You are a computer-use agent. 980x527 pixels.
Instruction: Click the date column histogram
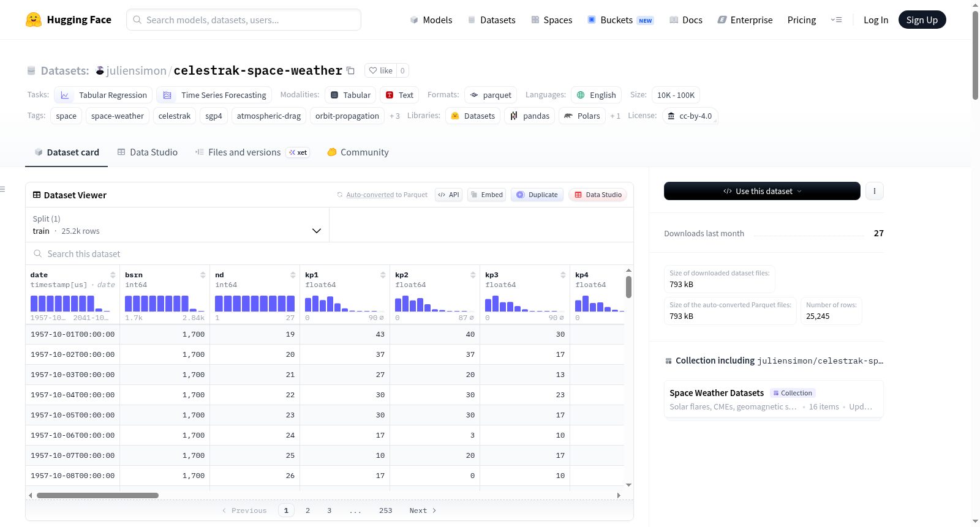tap(70, 304)
